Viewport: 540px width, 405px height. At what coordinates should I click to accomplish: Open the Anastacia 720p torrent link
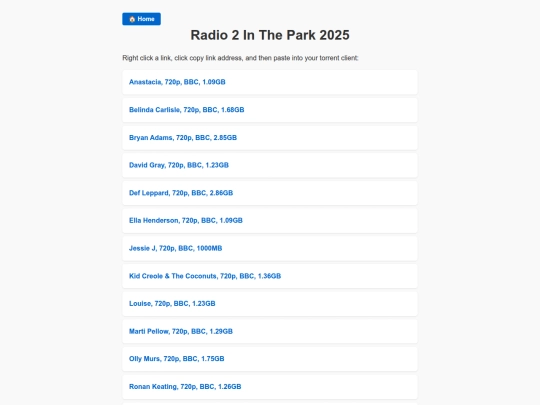[177, 82]
